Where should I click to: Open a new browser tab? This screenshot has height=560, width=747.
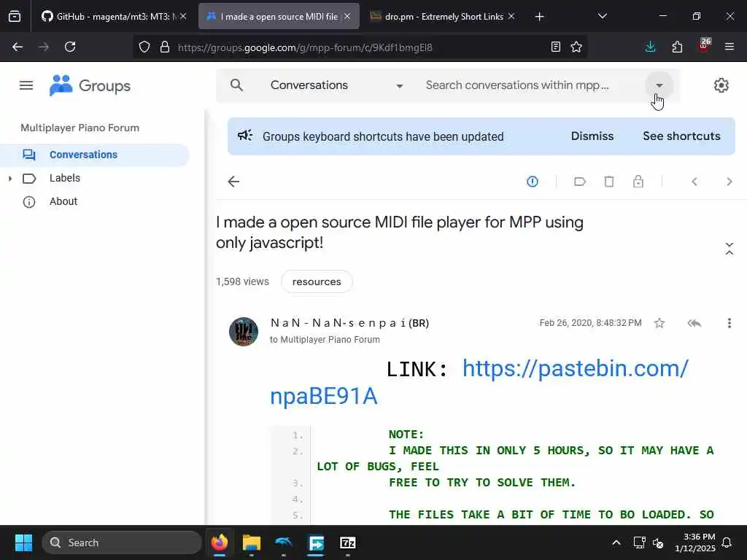pos(539,17)
